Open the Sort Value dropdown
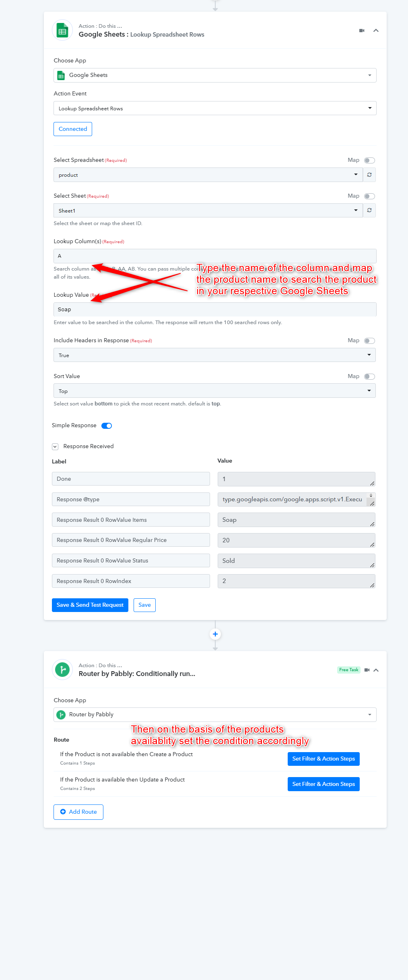 (214, 391)
